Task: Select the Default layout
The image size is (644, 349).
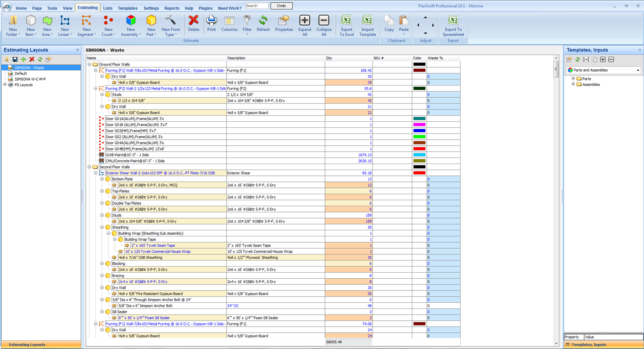Action: point(20,73)
